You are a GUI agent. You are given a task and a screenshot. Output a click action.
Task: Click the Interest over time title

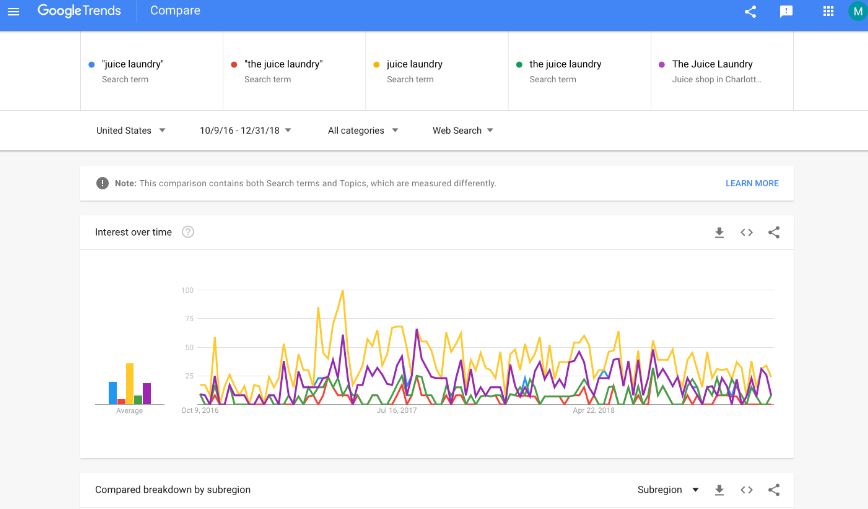tap(133, 232)
